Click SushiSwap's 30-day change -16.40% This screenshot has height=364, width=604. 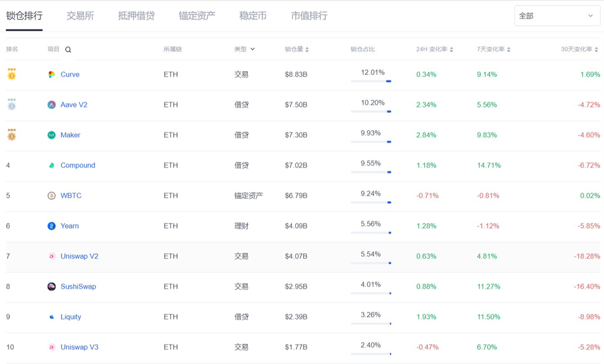click(587, 287)
